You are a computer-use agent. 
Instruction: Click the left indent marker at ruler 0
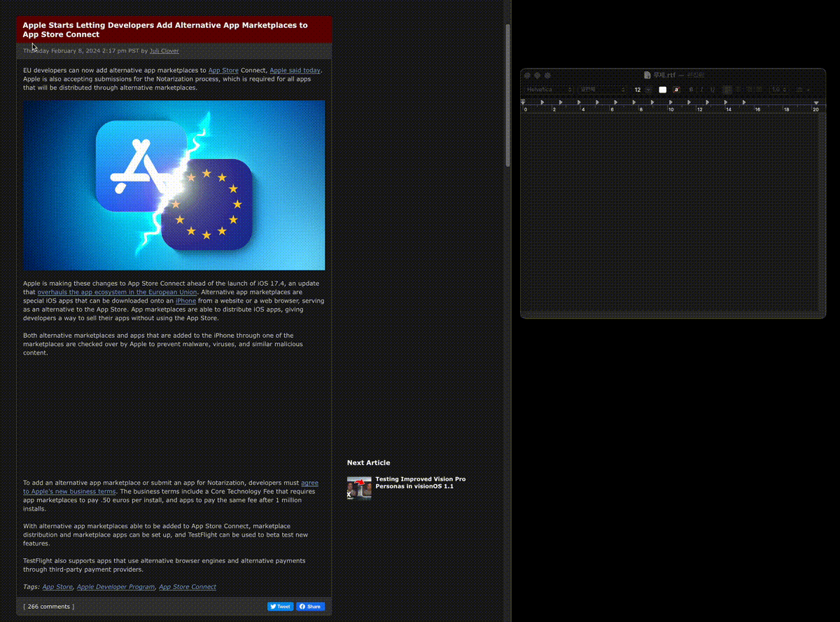[x=523, y=102]
